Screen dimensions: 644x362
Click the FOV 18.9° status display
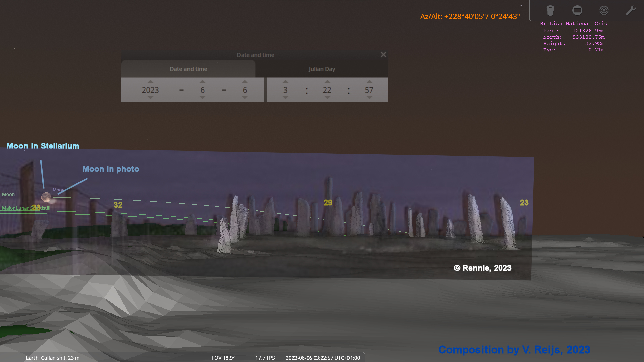click(x=223, y=358)
